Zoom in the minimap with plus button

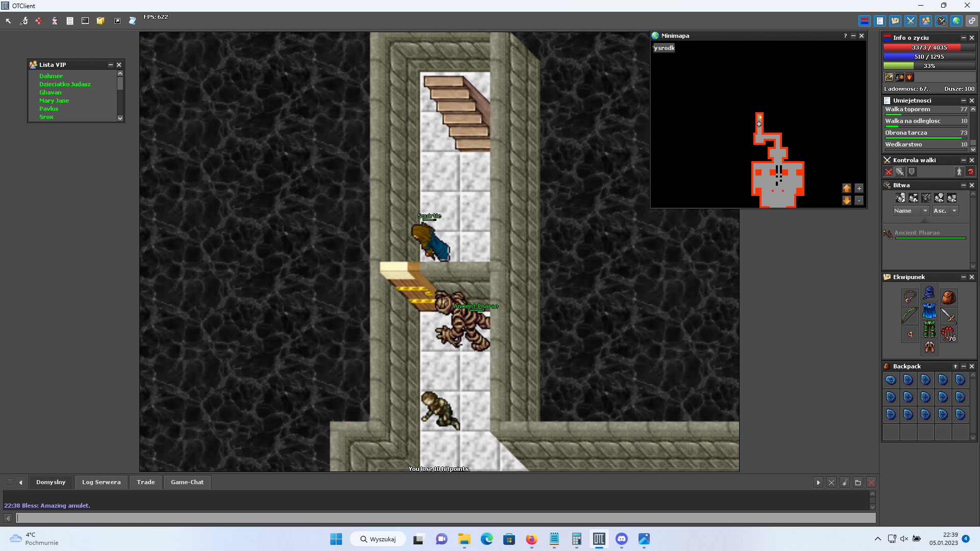coord(859,188)
